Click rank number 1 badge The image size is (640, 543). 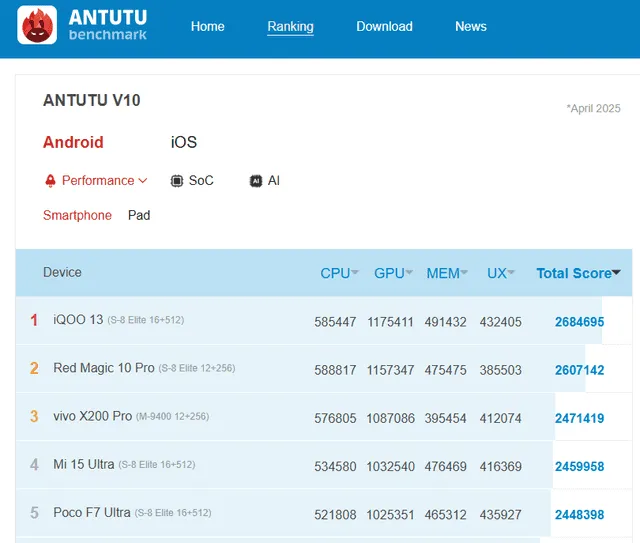[34, 320]
